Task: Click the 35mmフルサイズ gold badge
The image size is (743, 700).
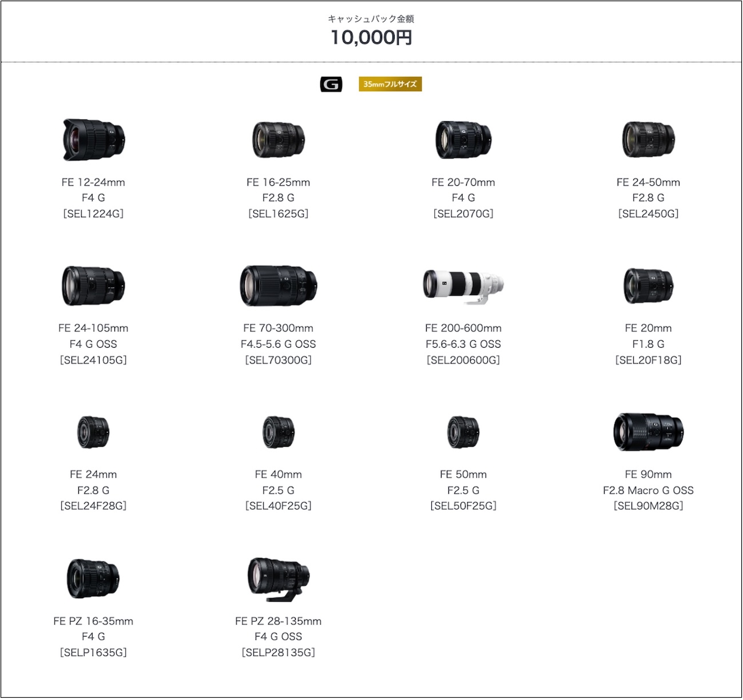Action: (390, 84)
